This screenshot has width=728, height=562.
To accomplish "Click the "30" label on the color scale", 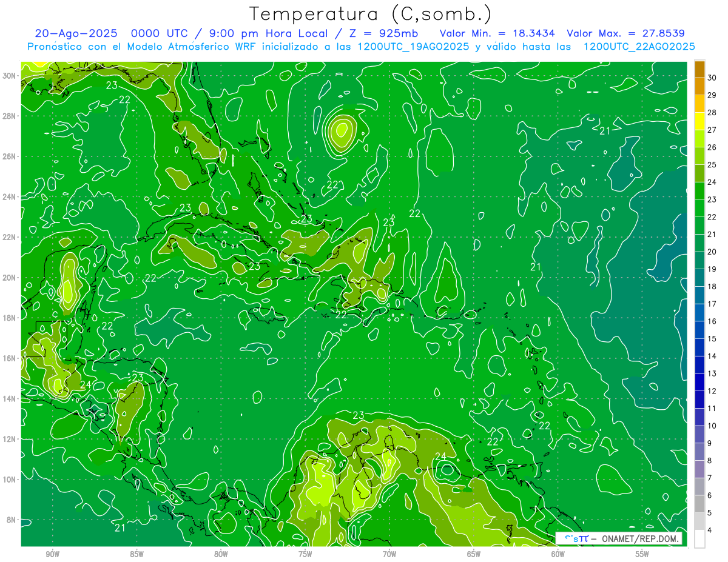I will point(712,78).
